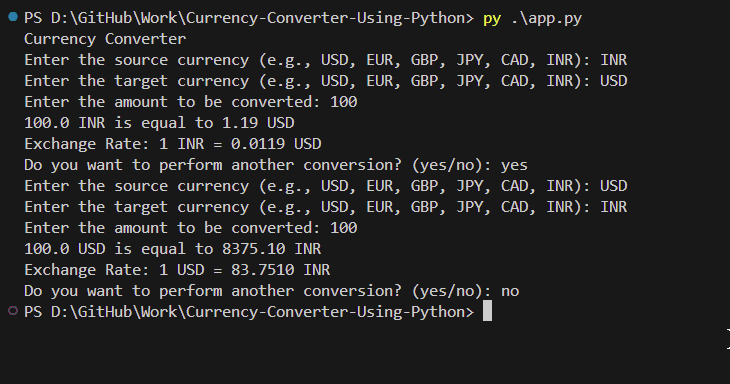Click the first PS prompt directory path
Viewport: 730px width, 384px height.
click(262, 18)
